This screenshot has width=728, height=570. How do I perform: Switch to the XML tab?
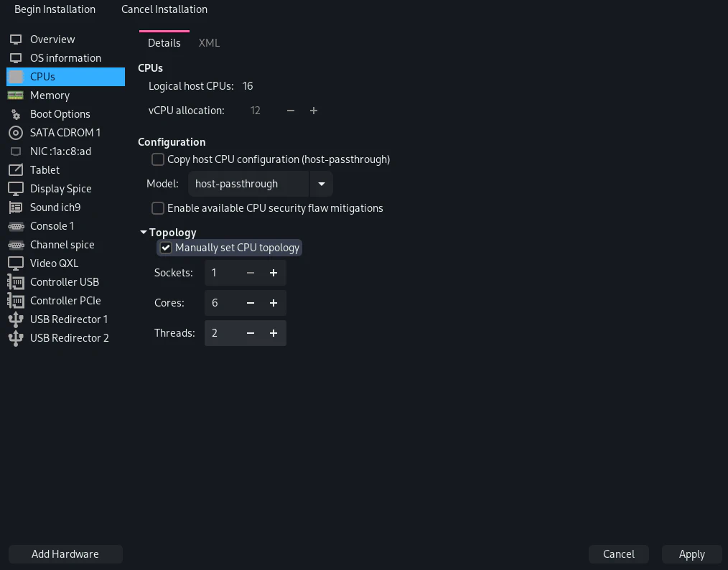pyautogui.click(x=209, y=43)
